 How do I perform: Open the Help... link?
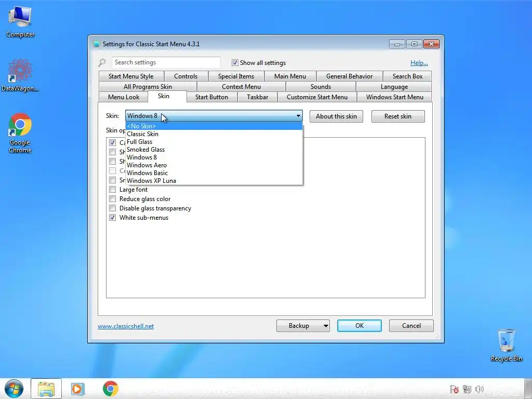[x=419, y=63]
